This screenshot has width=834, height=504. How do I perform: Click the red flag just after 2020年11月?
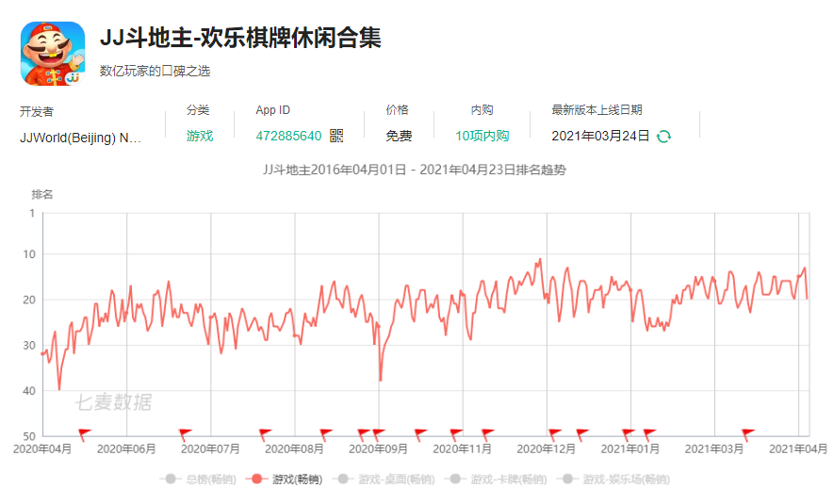coord(487,434)
